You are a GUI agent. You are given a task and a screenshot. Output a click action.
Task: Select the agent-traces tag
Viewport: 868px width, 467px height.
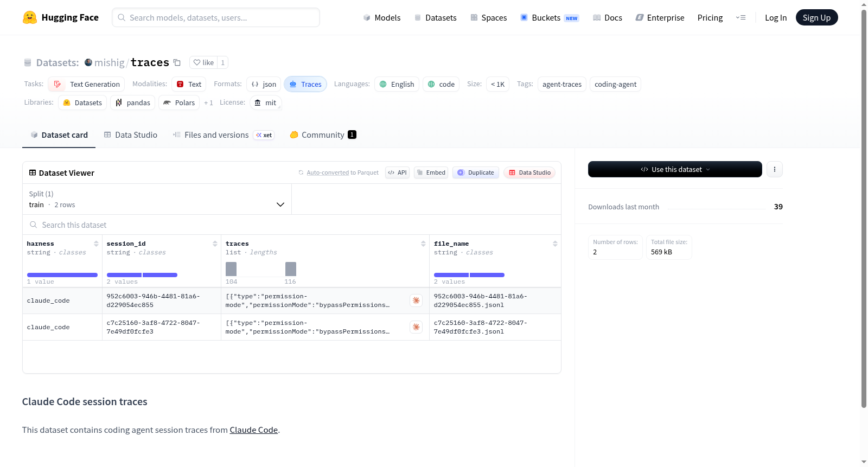point(562,84)
